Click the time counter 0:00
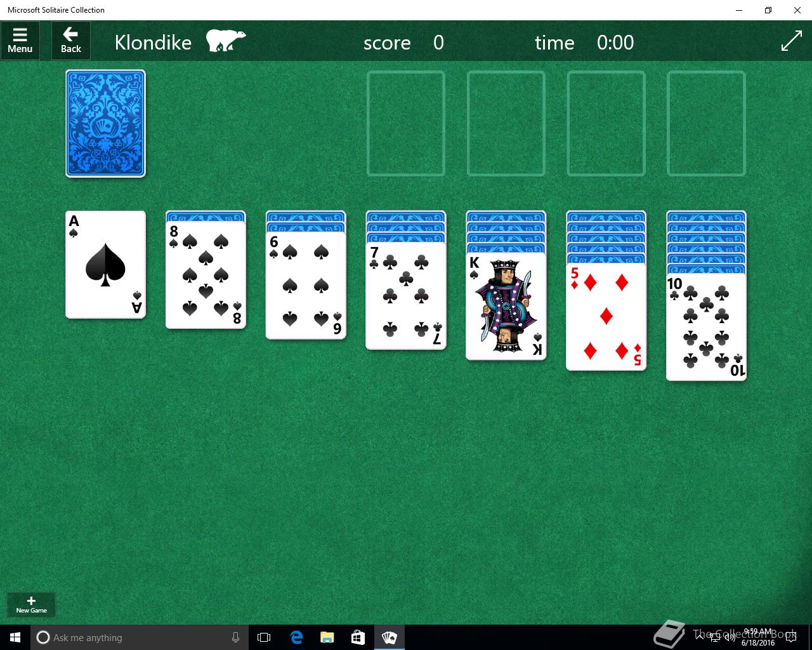The height and width of the screenshot is (650, 812). 615,43
